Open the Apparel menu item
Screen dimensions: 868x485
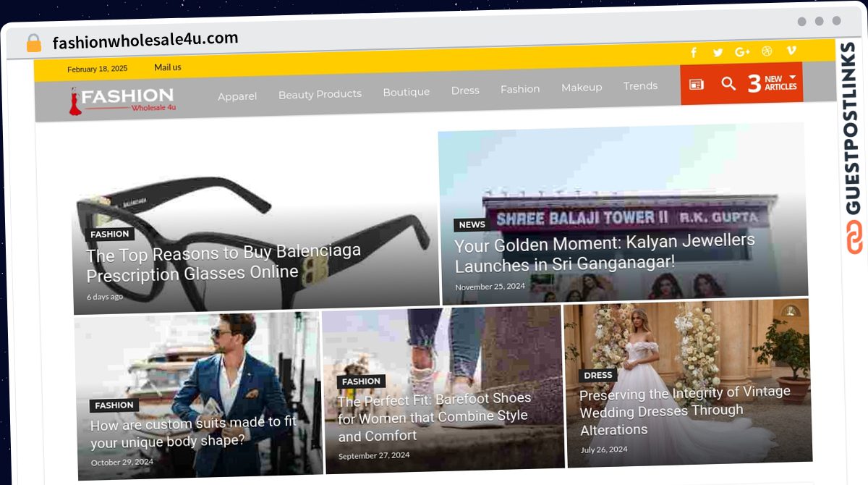237,96
